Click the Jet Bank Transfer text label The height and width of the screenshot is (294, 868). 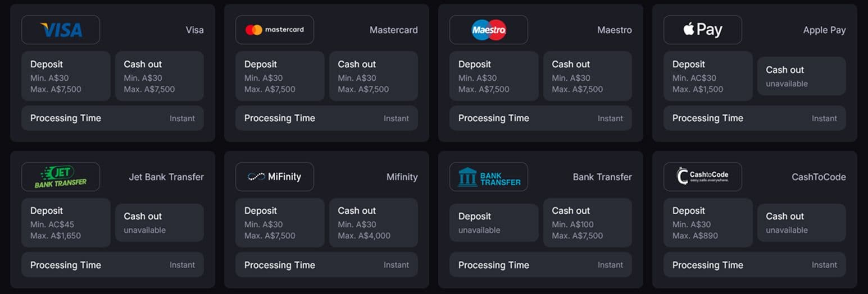click(166, 177)
